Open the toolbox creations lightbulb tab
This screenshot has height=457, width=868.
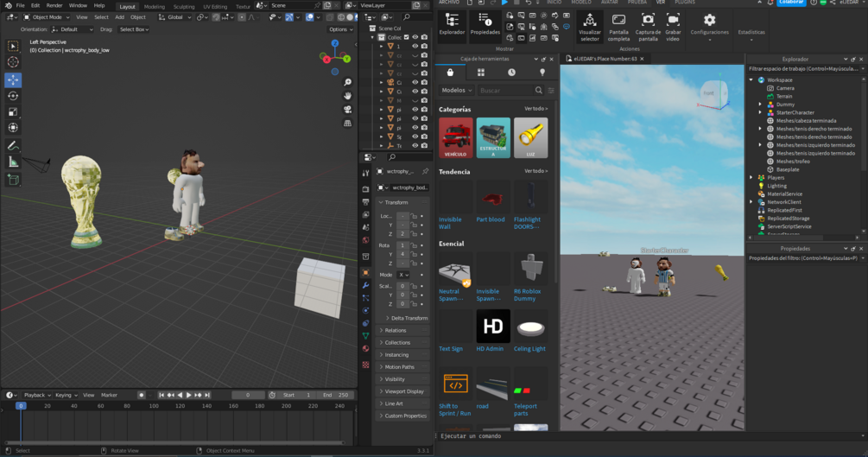pos(542,73)
